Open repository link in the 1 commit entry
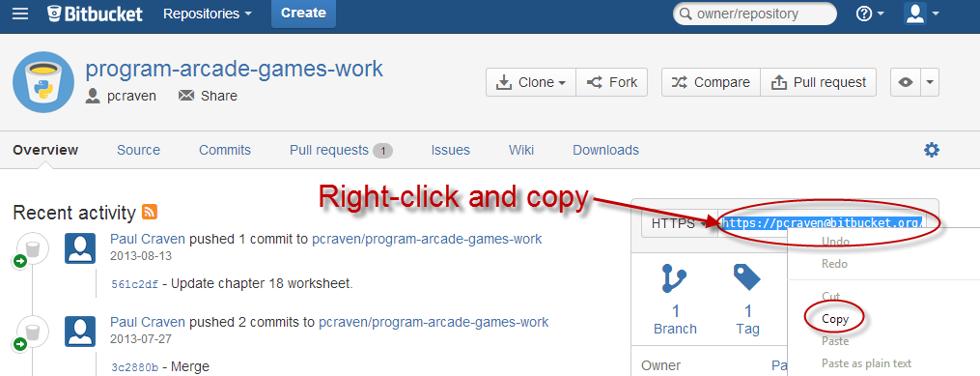The width and height of the screenshot is (980, 376). tap(427, 239)
